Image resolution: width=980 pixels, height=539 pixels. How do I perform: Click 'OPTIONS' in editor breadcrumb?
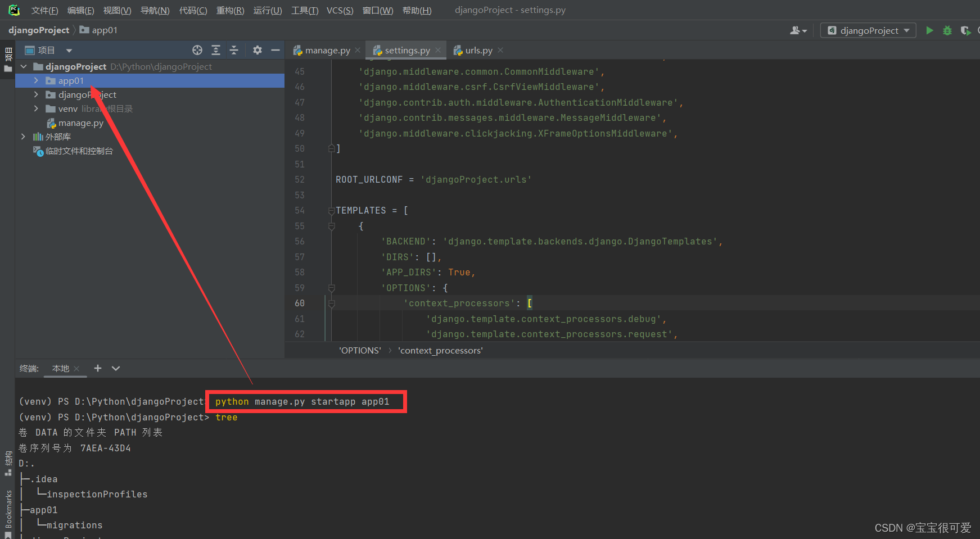(360, 351)
